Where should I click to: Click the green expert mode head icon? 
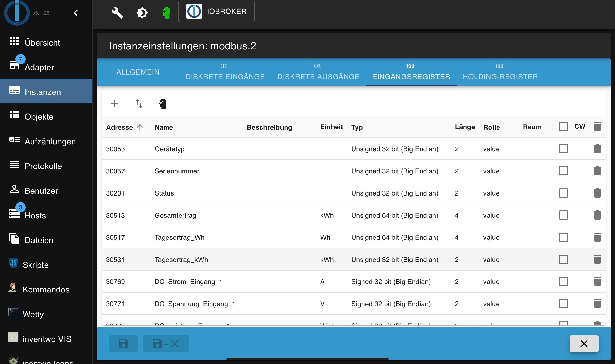[x=166, y=12]
